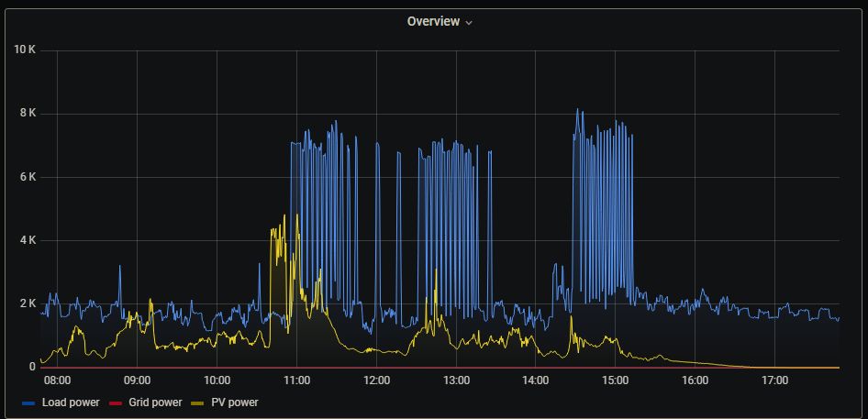The image size is (868, 419).
Task: Click the 16:00 time axis label
Action: [x=696, y=380]
